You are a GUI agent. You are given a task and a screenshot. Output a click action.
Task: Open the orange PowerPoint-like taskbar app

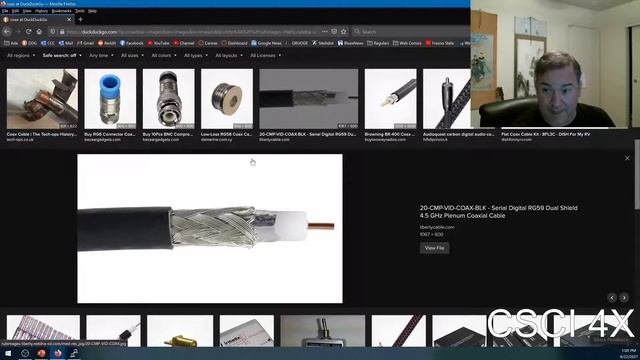[x=41, y=353]
